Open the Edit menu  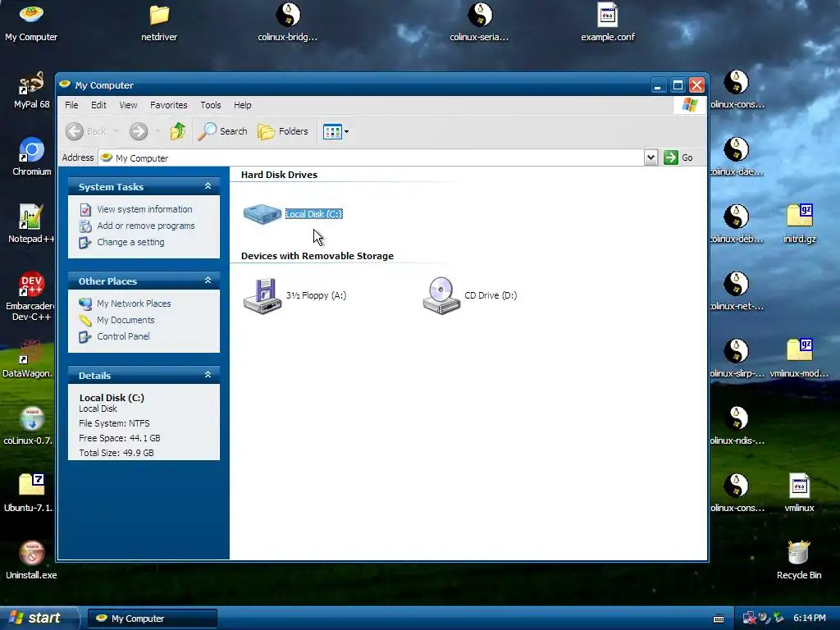pos(98,105)
